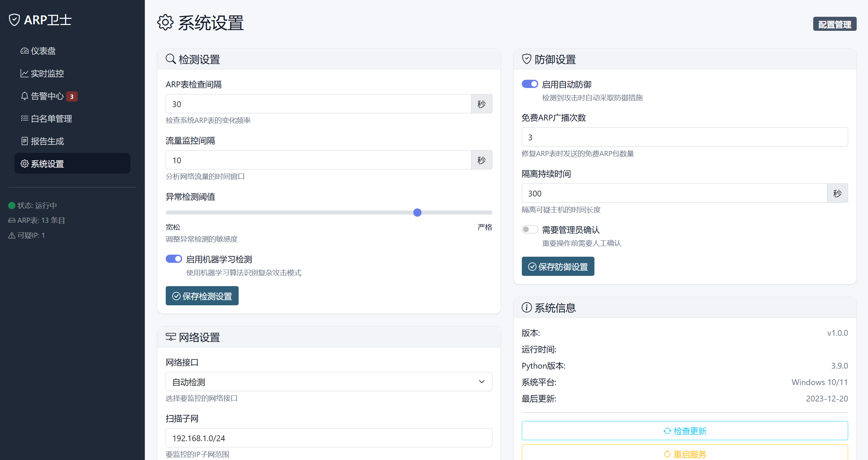Click the ARP卫士 shield logo icon
Screen dimensions: 868x460
point(14,20)
